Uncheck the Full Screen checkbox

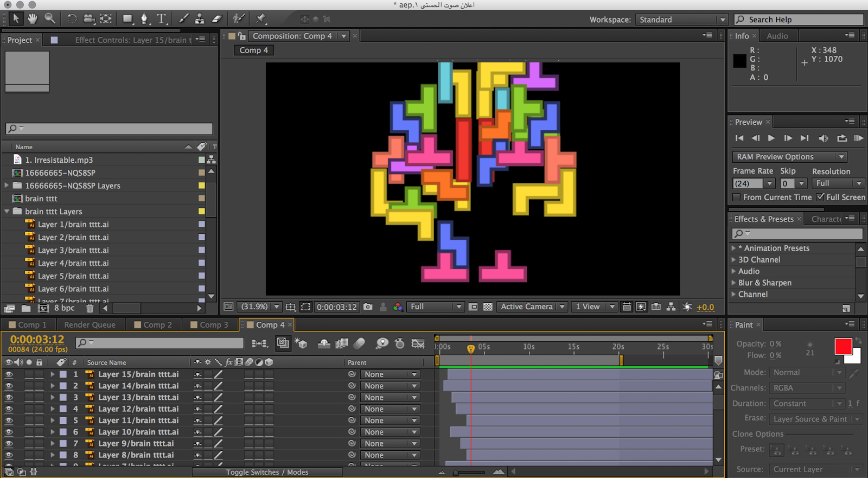tap(820, 197)
